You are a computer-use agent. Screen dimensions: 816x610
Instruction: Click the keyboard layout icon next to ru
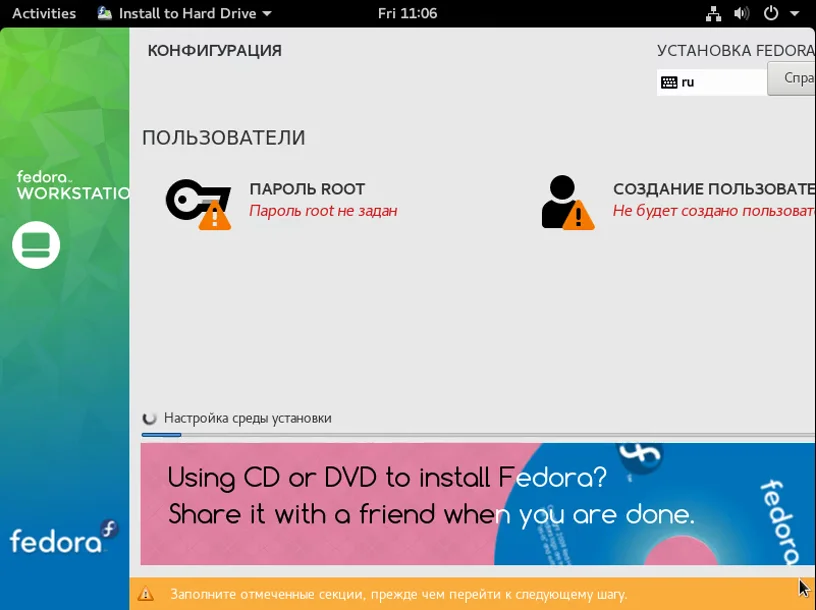669,82
